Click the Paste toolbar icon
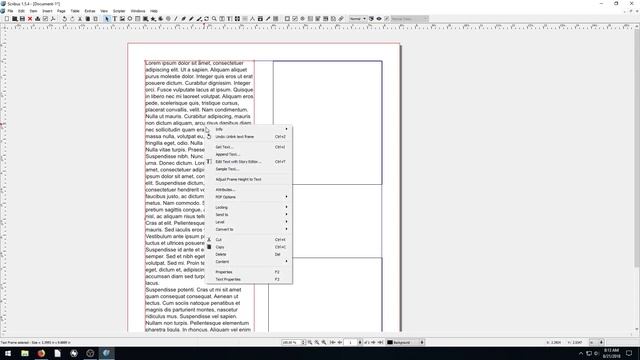Viewport: 640px width, 360px height. tap(96, 19)
